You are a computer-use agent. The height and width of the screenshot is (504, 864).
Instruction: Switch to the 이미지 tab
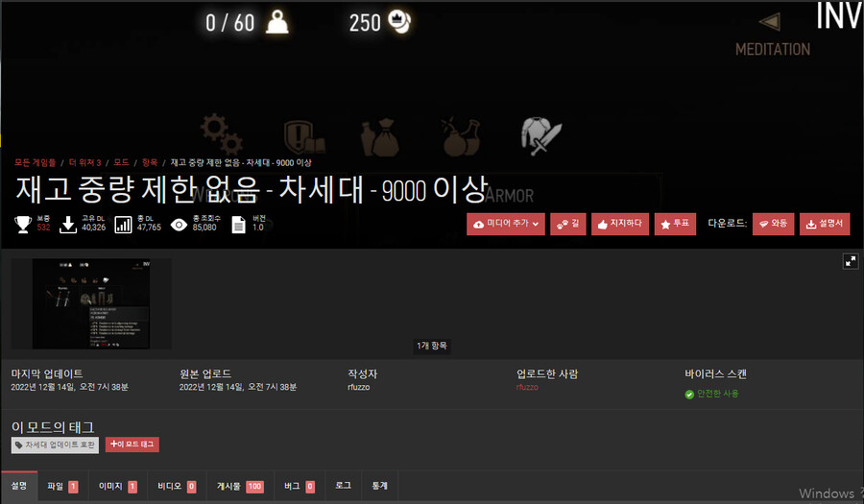coord(118,486)
